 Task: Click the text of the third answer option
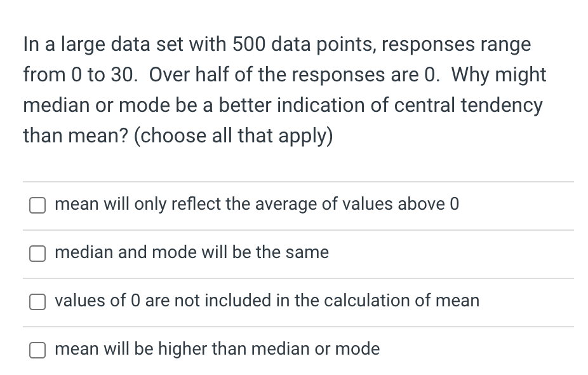point(267,301)
